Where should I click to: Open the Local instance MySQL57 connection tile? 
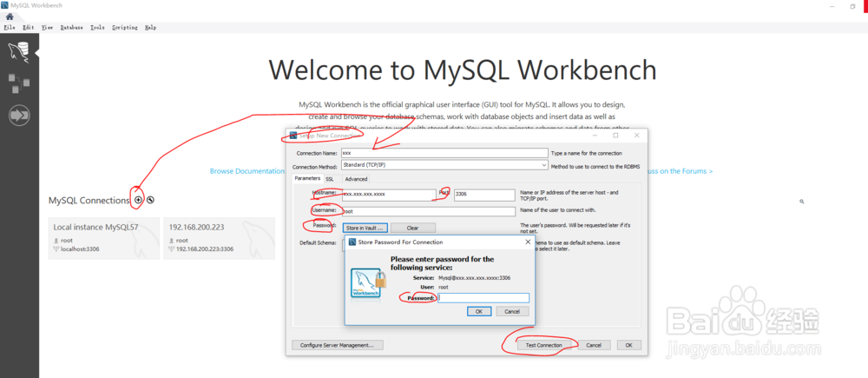click(103, 238)
